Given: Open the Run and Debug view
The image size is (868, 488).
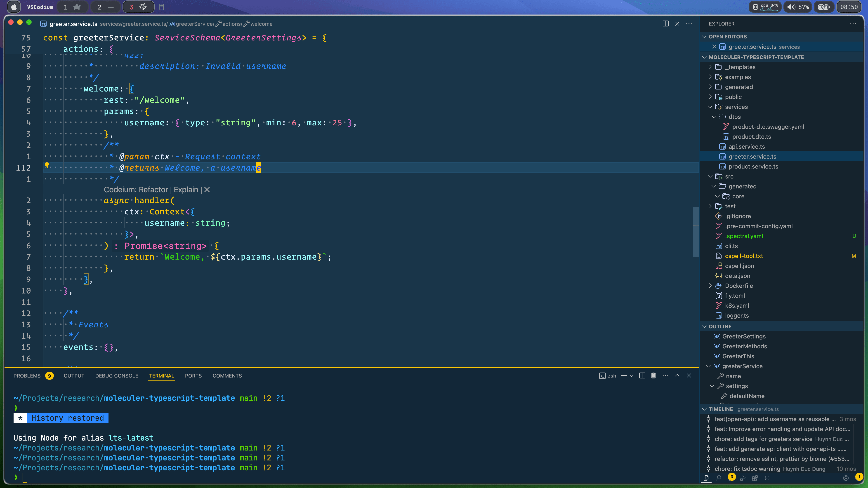Looking at the screenshot, I should [x=743, y=478].
